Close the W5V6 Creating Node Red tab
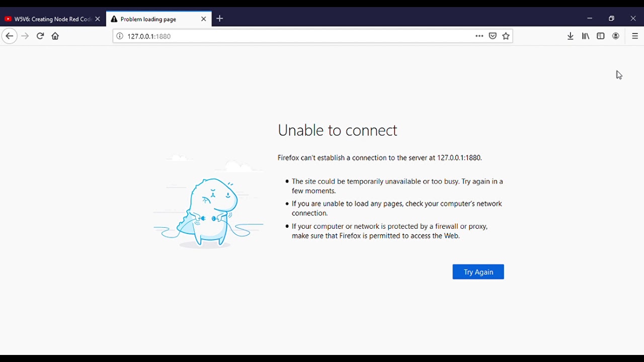The image size is (644, 362). click(98, 19)
